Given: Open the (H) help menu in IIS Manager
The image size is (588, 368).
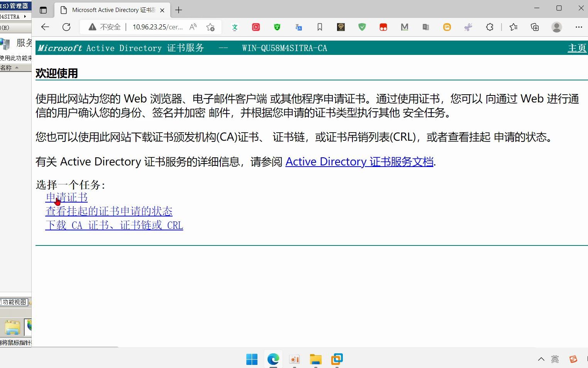Looking at the screenshot, I should tap(5, 27).
